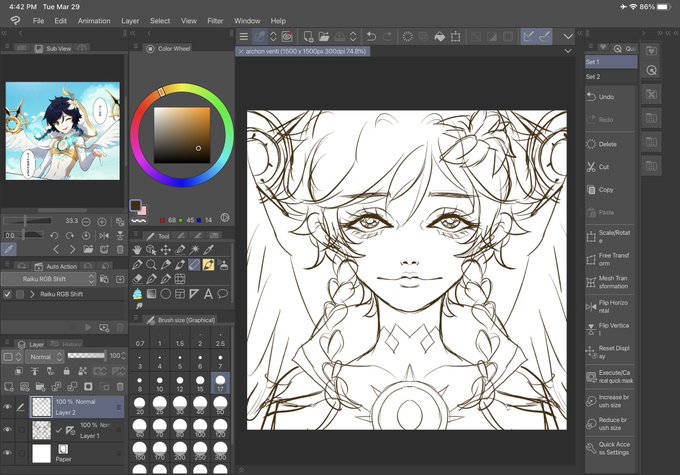
Task: Toggle snap to special ruler in command bar
Action: click(x=544, y=36)
